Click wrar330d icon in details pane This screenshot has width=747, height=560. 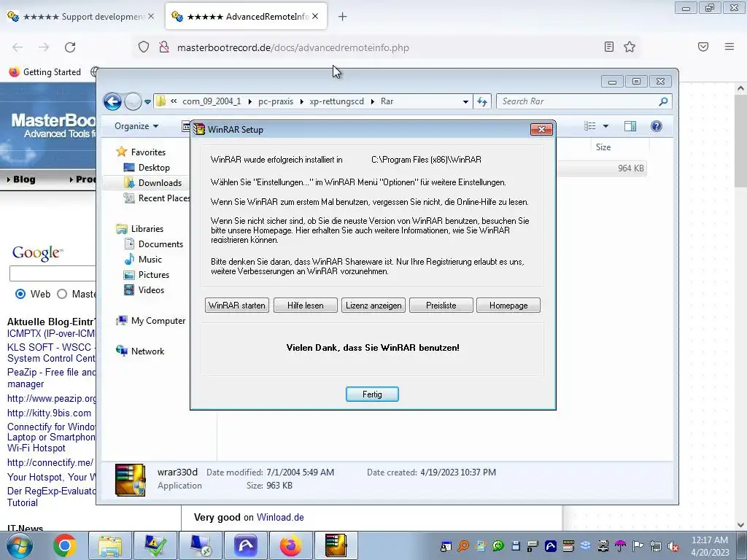[x=130, y=480]
